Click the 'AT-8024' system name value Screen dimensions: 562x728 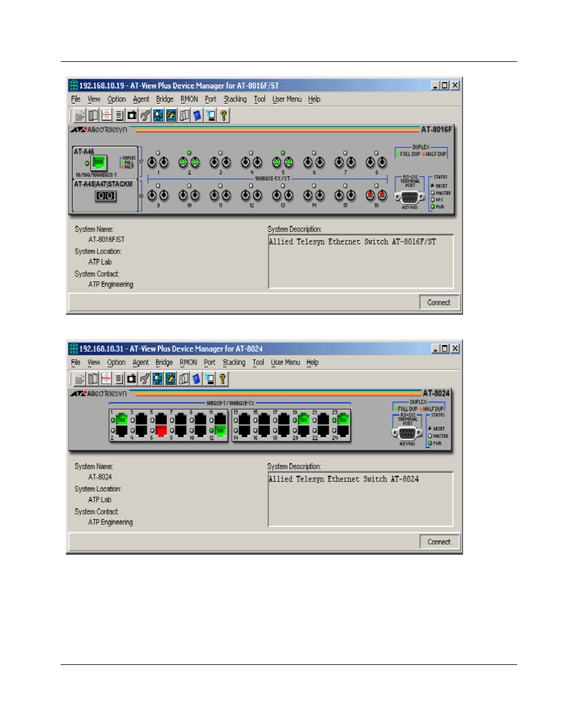tap(100, 477)
